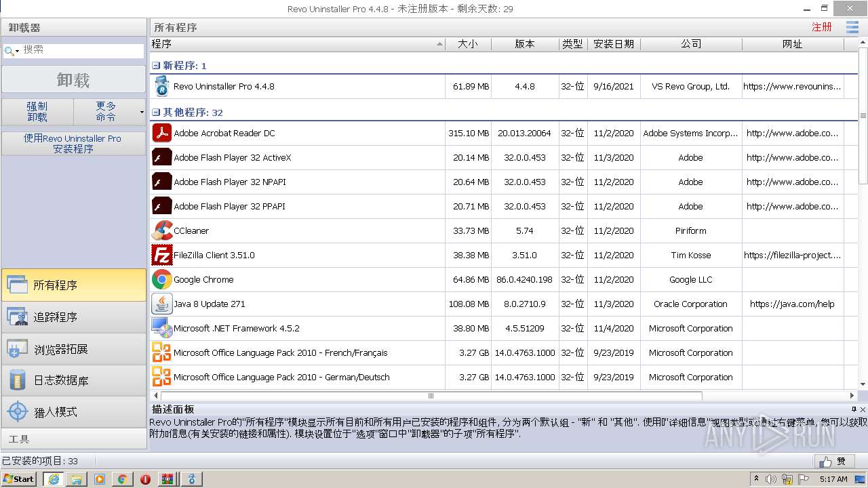Open Opera from the taskbar
The image size is (868, 488).
pos(145,479)
